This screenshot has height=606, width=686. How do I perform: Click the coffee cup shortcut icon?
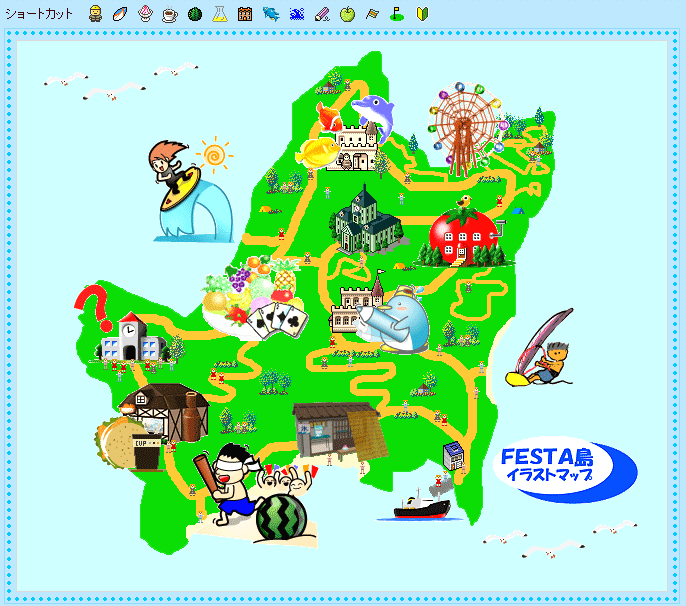(x=170, y=13)
